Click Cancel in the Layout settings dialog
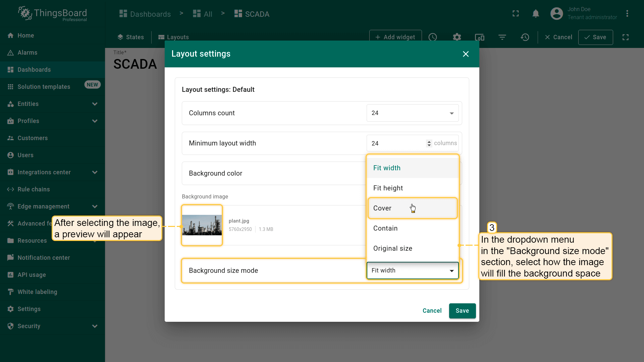The height and width of the screenshot is (362, 644). tap(432, 311)
